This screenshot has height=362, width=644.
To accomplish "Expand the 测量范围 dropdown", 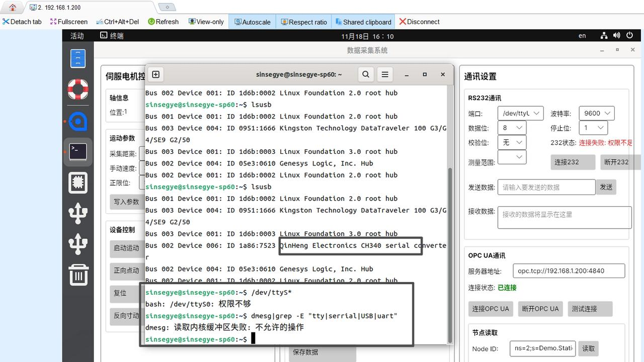I will (512, 157).
